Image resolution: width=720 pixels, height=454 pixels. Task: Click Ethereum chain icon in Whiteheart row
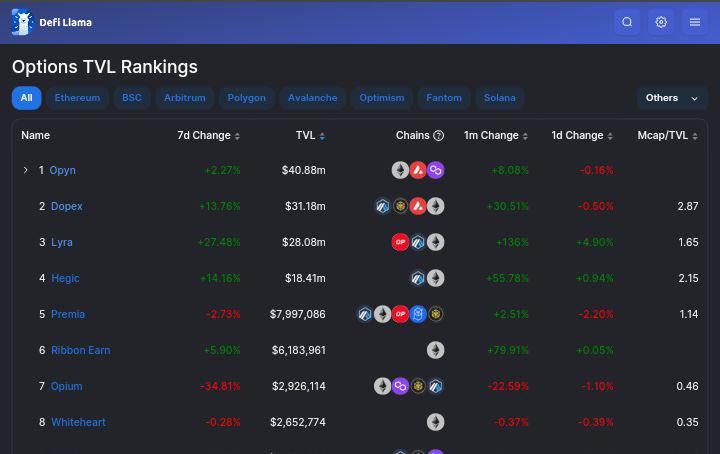tap(435, 422)
